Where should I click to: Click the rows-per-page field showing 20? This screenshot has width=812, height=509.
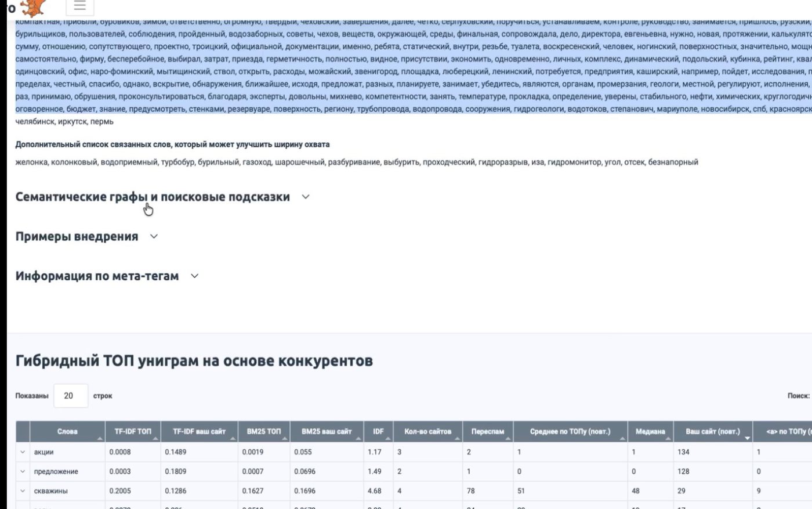pyautogui.click(x=71, y=396)
